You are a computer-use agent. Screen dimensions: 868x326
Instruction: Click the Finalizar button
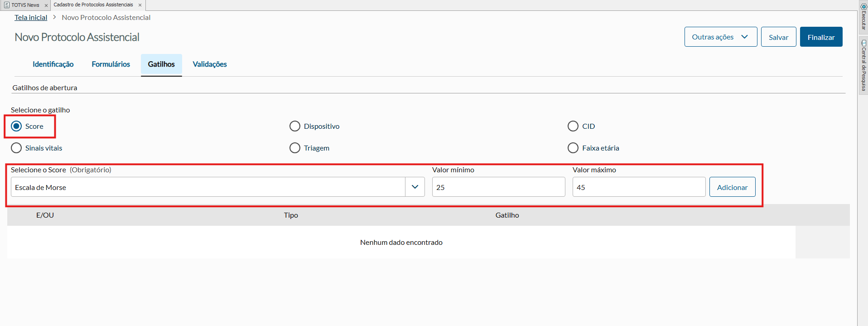coord(821,37)
